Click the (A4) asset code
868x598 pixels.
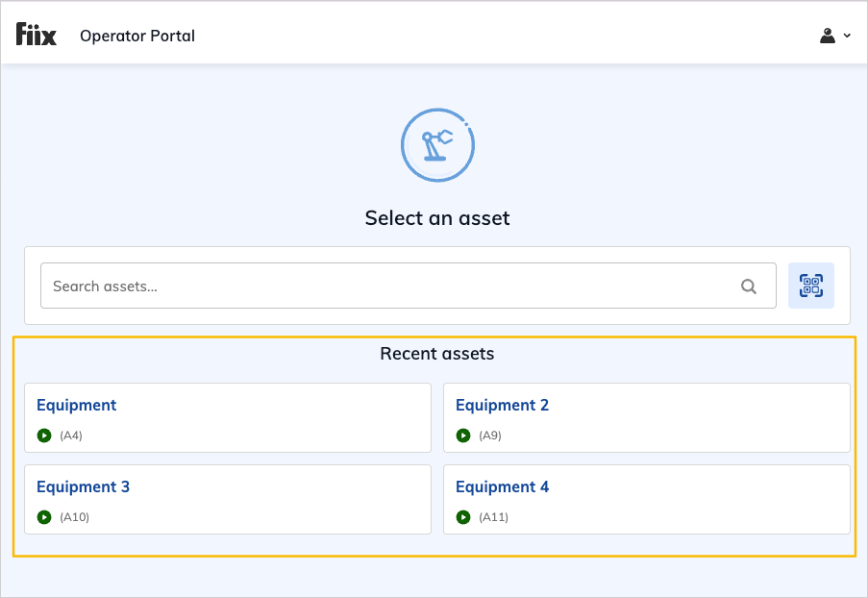click(71, 436)
